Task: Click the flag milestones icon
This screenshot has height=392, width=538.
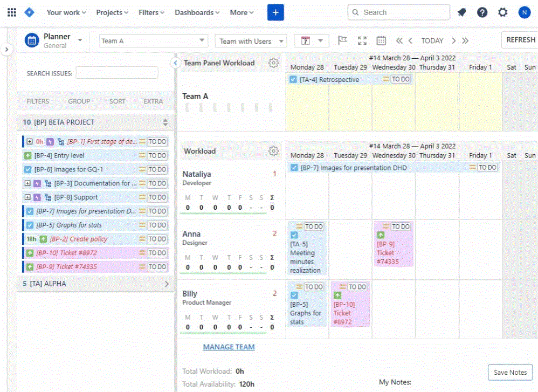Action: click(x=342, y=40)
